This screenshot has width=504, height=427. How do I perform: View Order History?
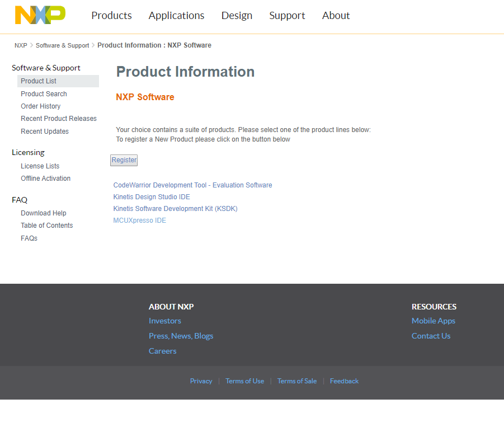(x=41, y=106)
